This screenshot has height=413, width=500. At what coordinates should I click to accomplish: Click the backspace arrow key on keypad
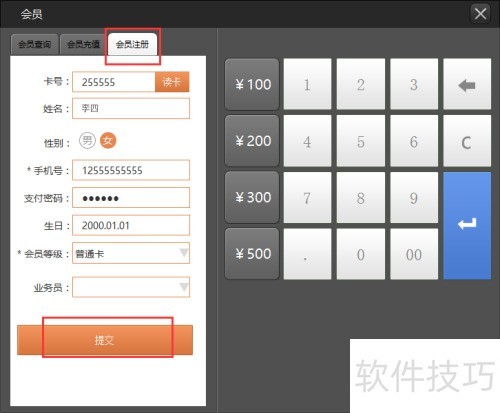467,84
